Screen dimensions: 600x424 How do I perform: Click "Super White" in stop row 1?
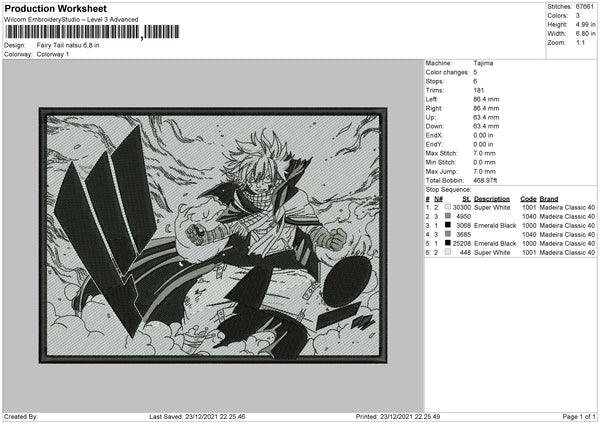click(492, 207)
